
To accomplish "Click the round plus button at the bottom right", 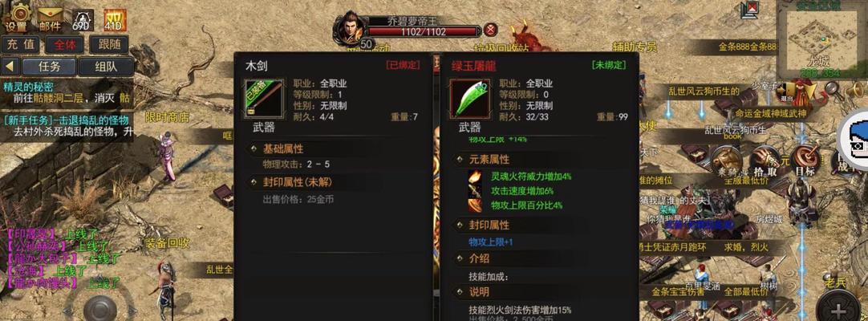I will pyautogui.click(x=838, y=308).
